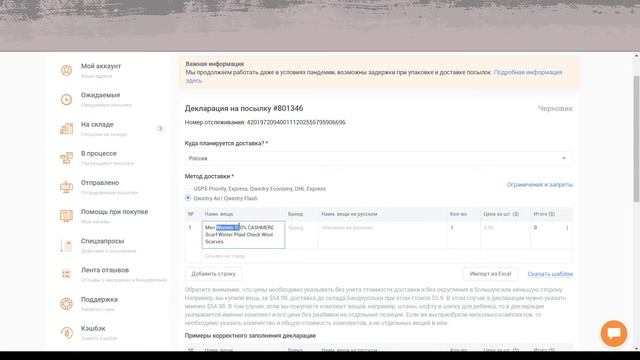The width and height of the screenshot is (640, 360).
Task: Open the orange chat bubble widget
Action: pyautogui.click(x=613, y=333)
